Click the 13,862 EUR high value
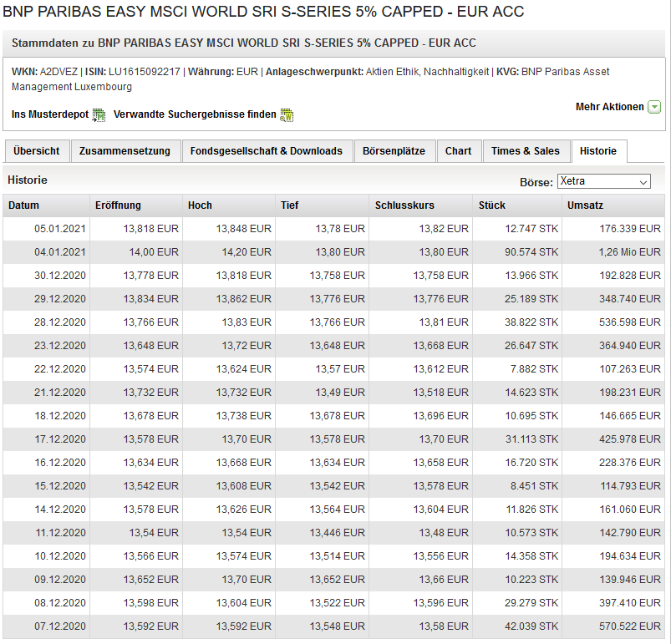Screen dimensions: 671x644 click(x=243, y=299)
